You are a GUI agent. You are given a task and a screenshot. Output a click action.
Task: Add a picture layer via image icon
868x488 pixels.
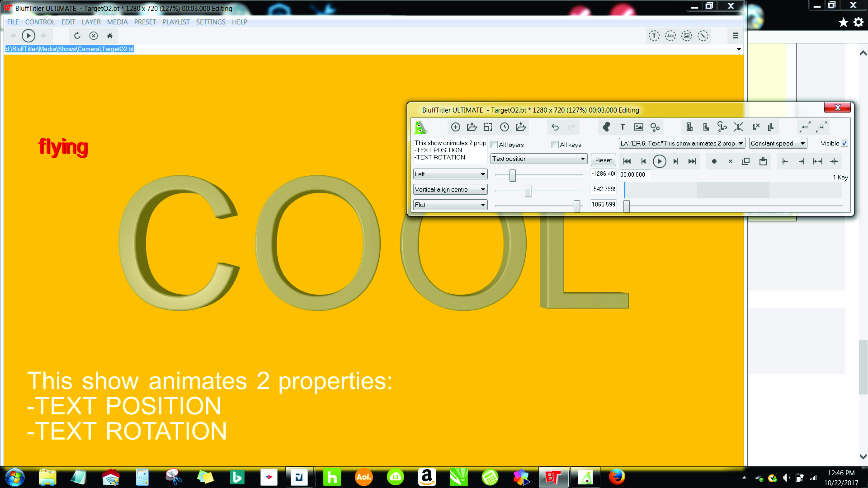point(639,127)
